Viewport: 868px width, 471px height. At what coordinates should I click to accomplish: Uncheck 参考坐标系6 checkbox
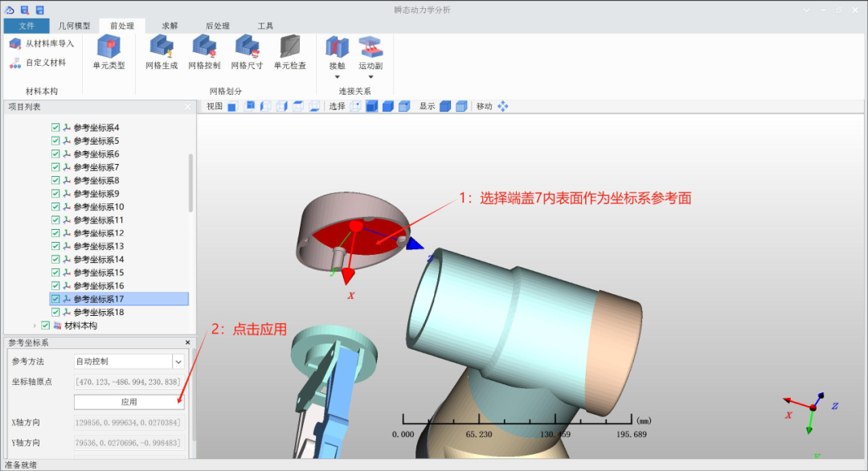tap(55, 154)
